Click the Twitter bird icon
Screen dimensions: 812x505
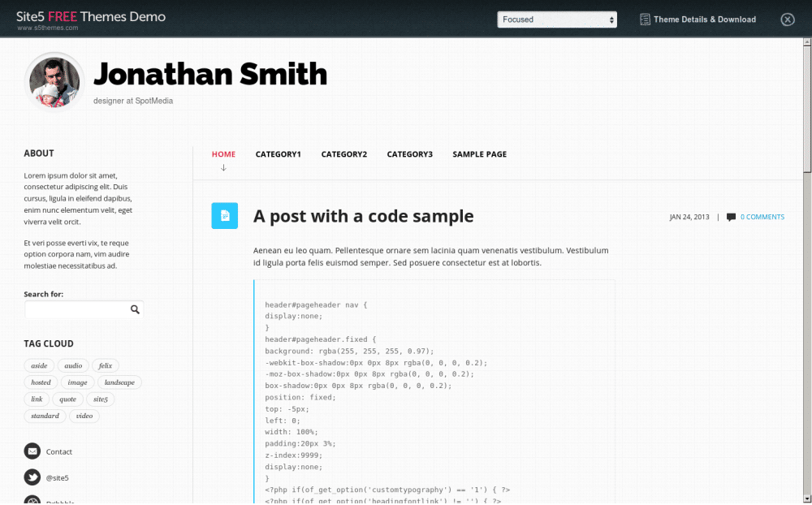(x=32, y=477)
